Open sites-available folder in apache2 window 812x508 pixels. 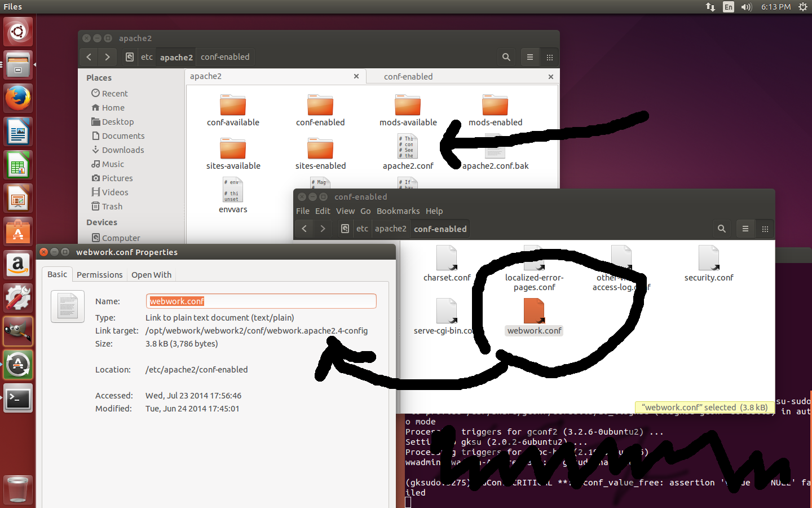[233, 154]
